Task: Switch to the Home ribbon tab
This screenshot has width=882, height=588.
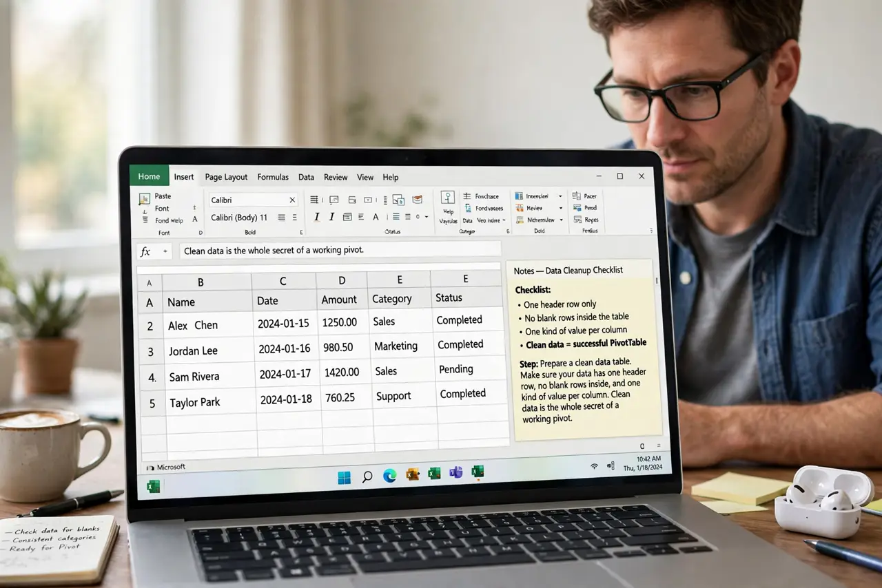Action: 149,176
